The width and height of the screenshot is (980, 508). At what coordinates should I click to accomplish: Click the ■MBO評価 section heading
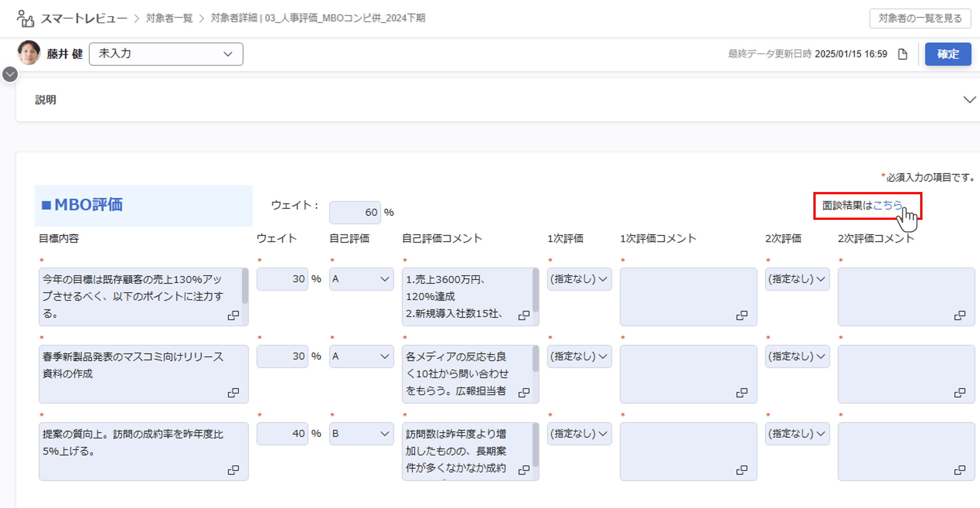coord(82,205)
